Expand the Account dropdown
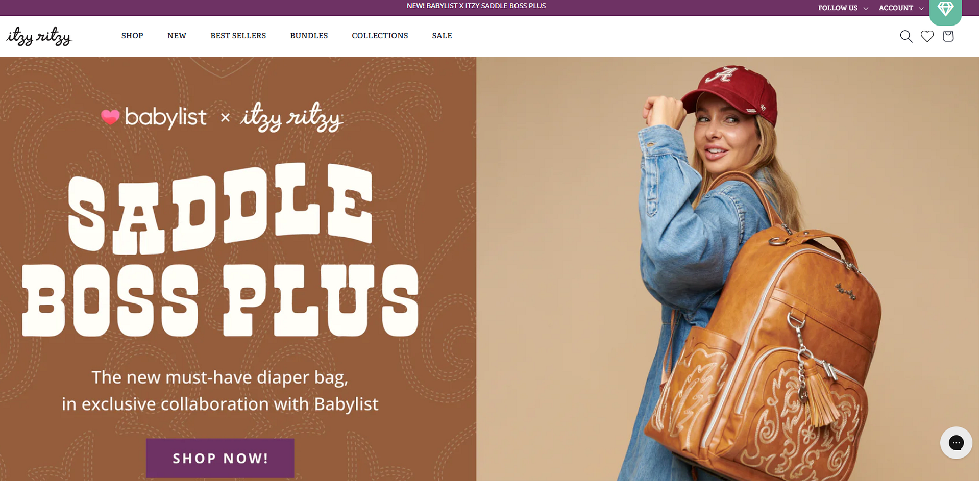This screenshot has height=482, width=980. (x=901, y=8)
